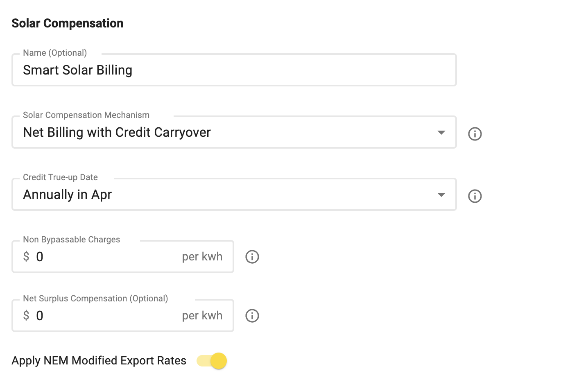Select the Solar Compensation section heading
Viewport: 588px width, 380px height.
point(68,23)
